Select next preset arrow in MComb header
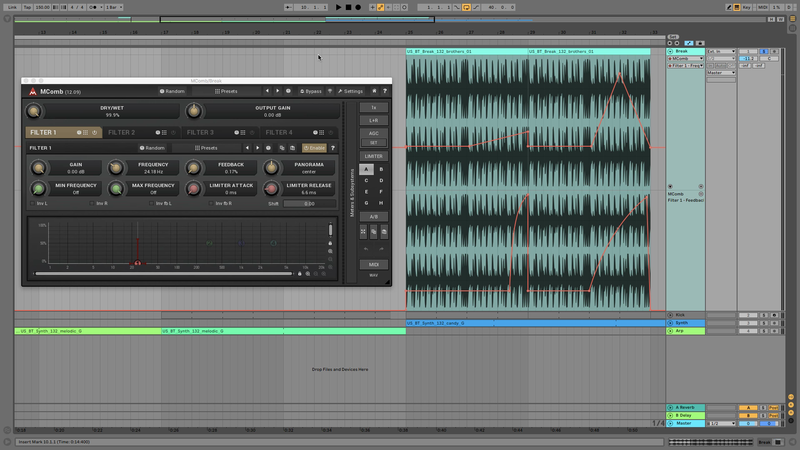Image resolution: width=800 pixels, height=450 pixels. tap(278, 91)
